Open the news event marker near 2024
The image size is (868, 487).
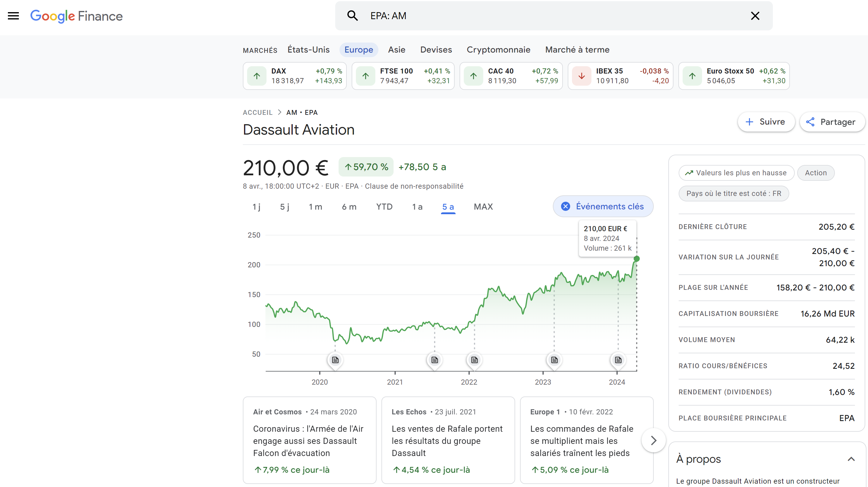point(618,360)
